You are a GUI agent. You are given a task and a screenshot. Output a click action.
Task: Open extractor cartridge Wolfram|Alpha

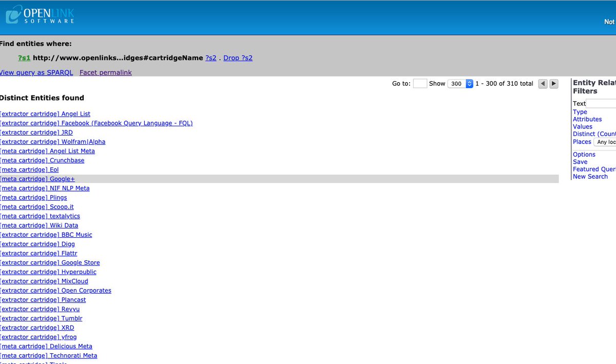53,142
